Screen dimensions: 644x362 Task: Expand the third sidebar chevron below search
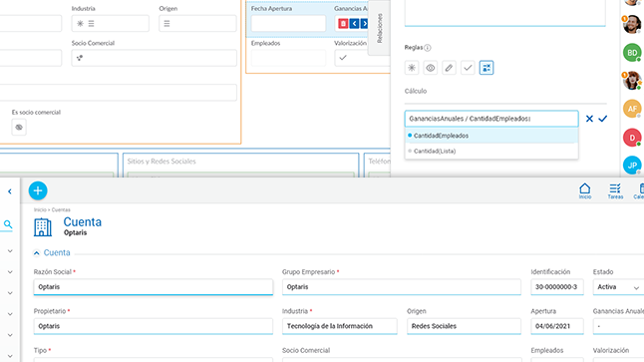coord(10,293)
